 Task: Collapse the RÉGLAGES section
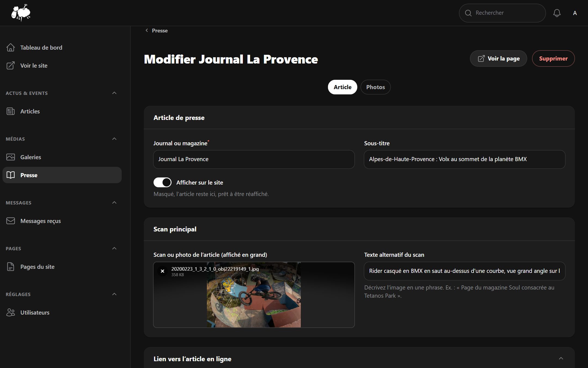(x=114, y=294)
